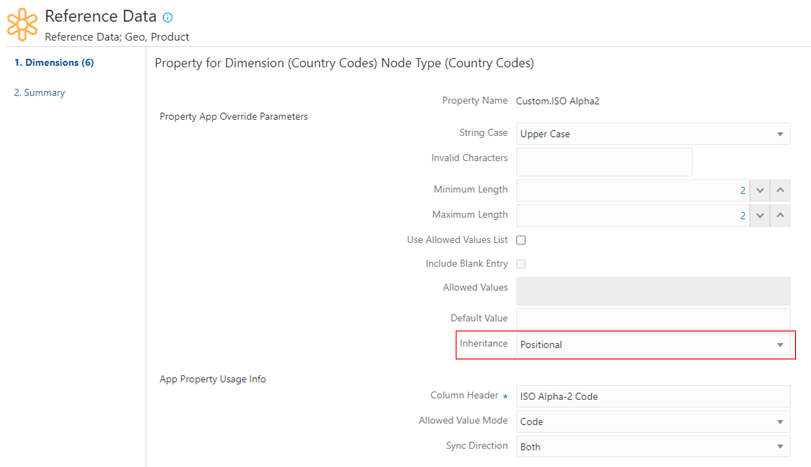Expand the Inheritance dropdown set to Positional
The width and height of the screenshot is (811, 467).
click(x=653, y=345)
